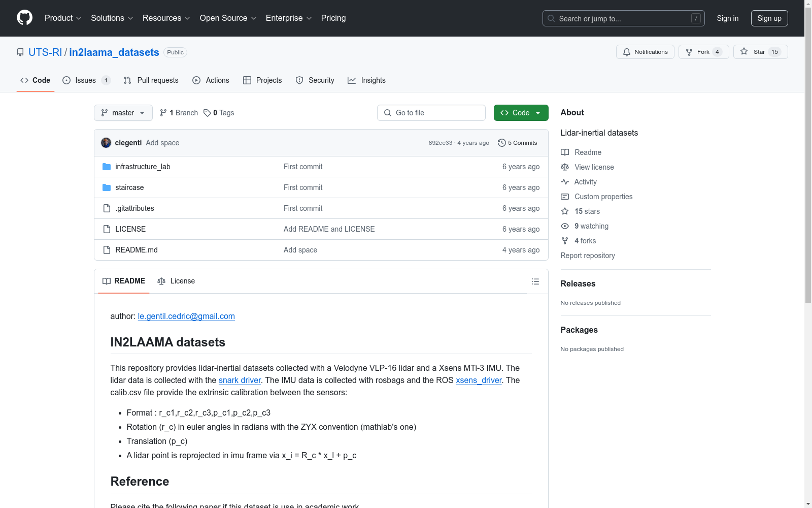Expand the Product menu
This screenshot has height=508, width=812.
click(63, 18)
